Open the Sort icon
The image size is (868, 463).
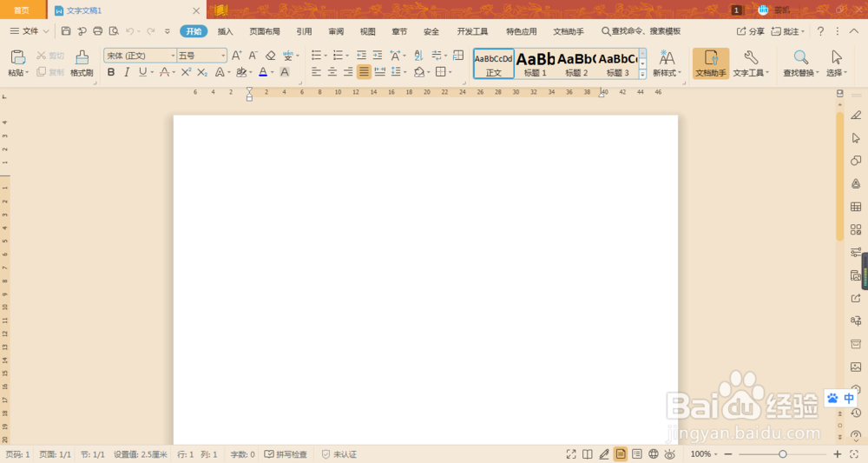(x=418, y=55)
